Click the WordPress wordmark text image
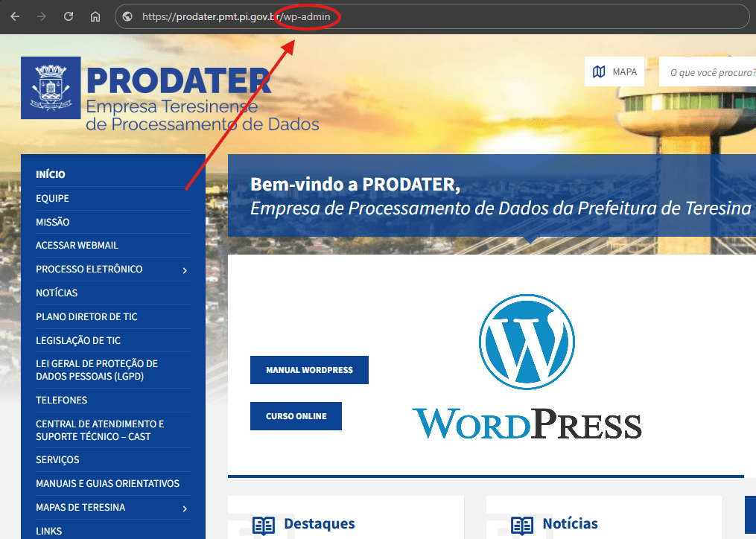The image size is (756, 539). point(527,424)
